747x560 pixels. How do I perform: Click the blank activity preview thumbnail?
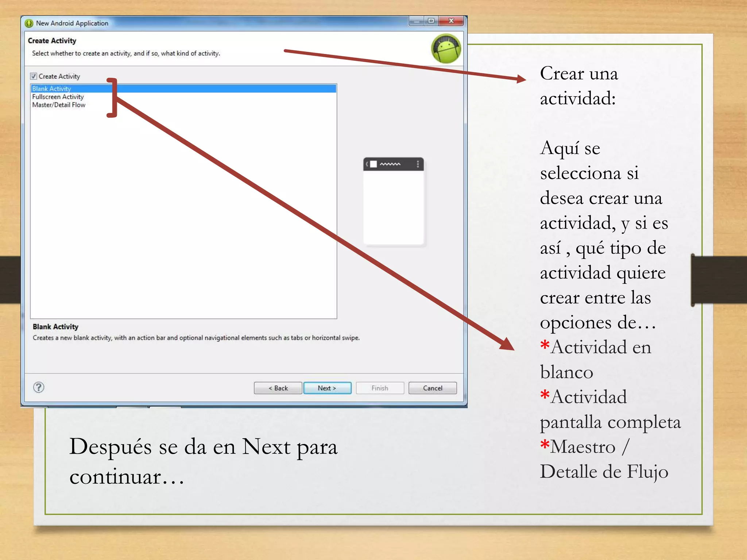(x=394, y=202)
